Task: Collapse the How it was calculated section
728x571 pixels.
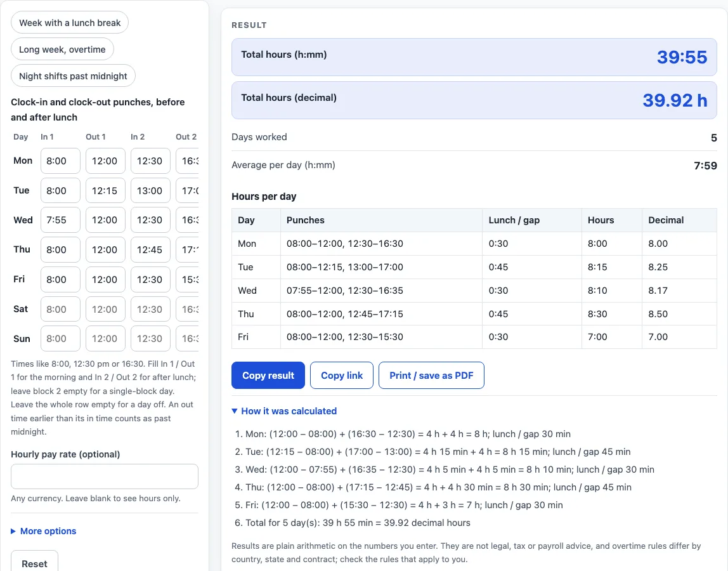Action: (284, 411)
